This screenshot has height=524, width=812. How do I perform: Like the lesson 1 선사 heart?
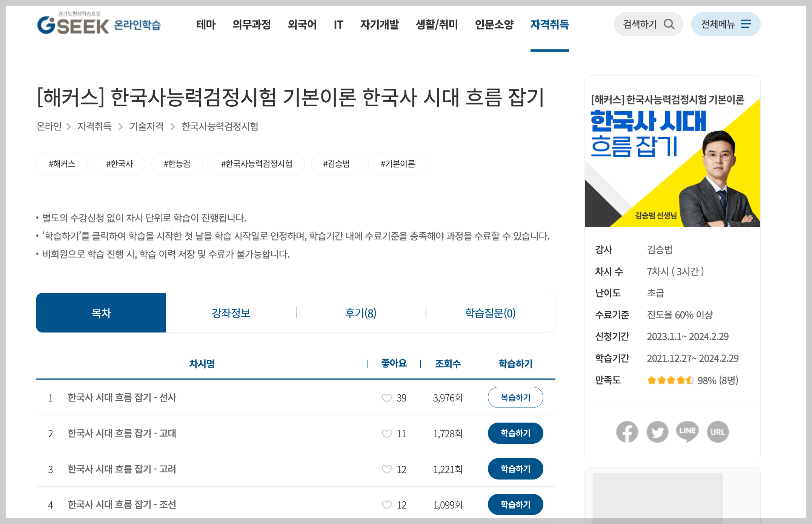(x=387, y=398)
